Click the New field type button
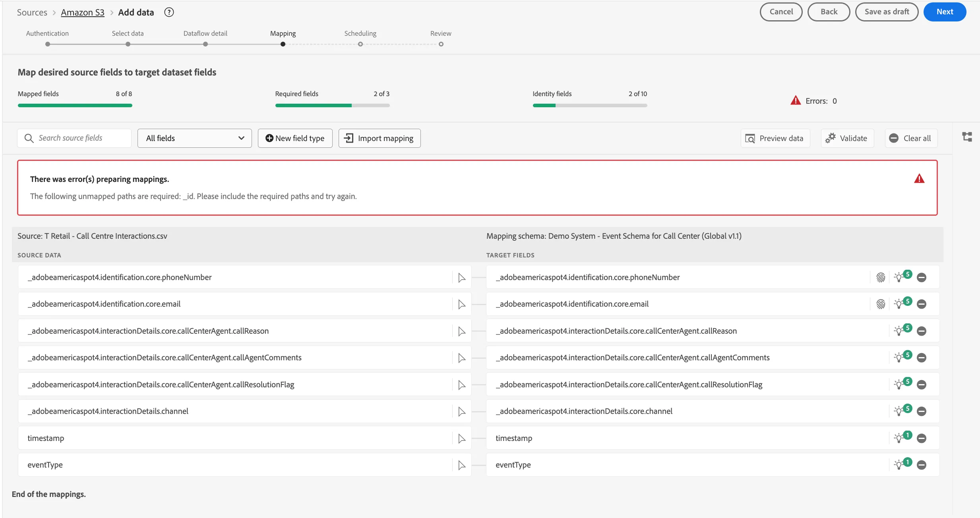 click(x=295, y=138)
